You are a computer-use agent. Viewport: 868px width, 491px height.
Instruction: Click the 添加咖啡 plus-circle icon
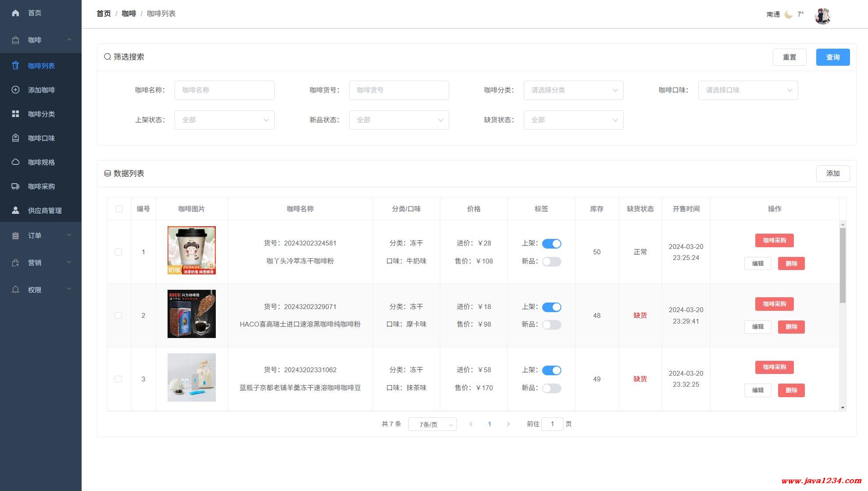15,90
